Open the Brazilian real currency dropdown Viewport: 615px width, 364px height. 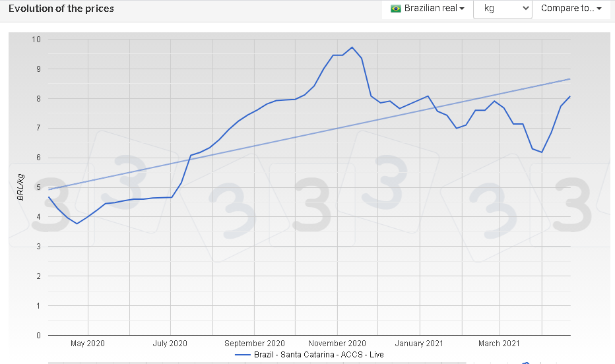428,9
